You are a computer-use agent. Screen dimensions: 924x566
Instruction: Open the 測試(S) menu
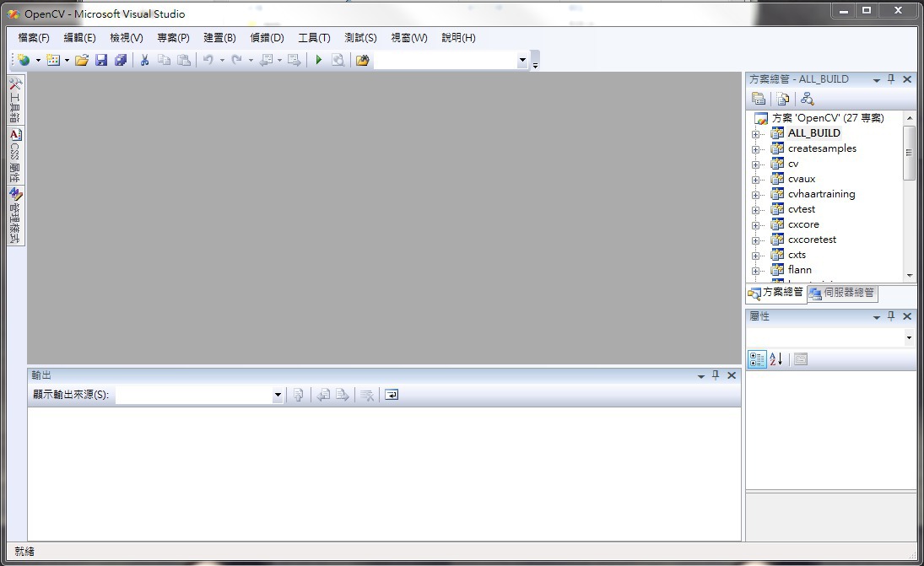click(360, 38)
